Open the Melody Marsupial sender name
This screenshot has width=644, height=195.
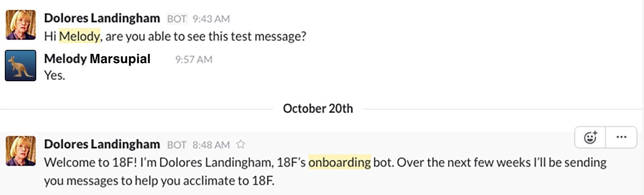pyautogui.click(x=97, y=59)
